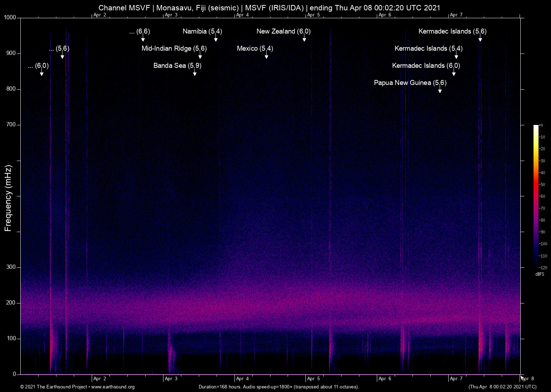Image resolution: width=551 pixels, height=392 pixels.
Task: Click the Duration=168 hours status text
Action: tap(279, 387)
